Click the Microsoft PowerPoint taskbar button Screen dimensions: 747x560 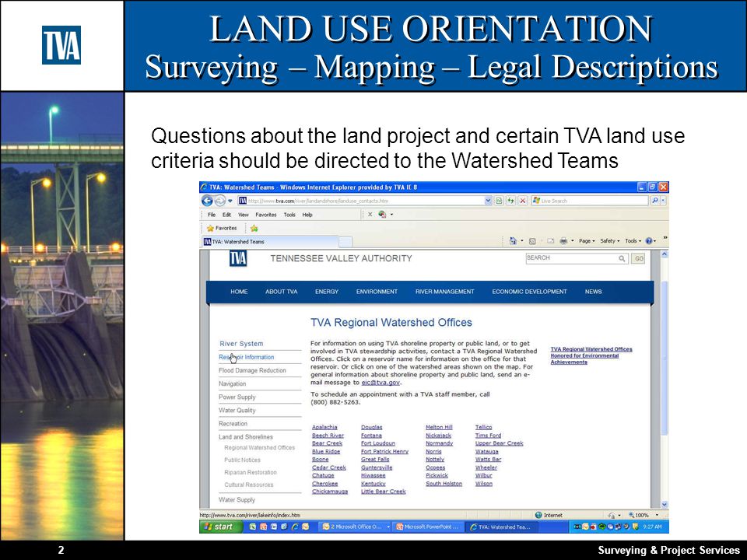click(x=428, y=527)
